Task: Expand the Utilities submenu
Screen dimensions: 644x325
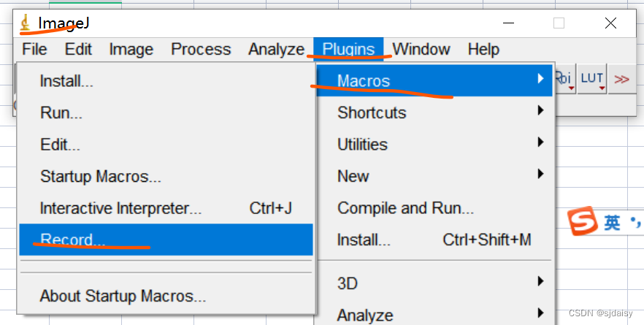Action: pyautogui.click(x=436, y=144)
